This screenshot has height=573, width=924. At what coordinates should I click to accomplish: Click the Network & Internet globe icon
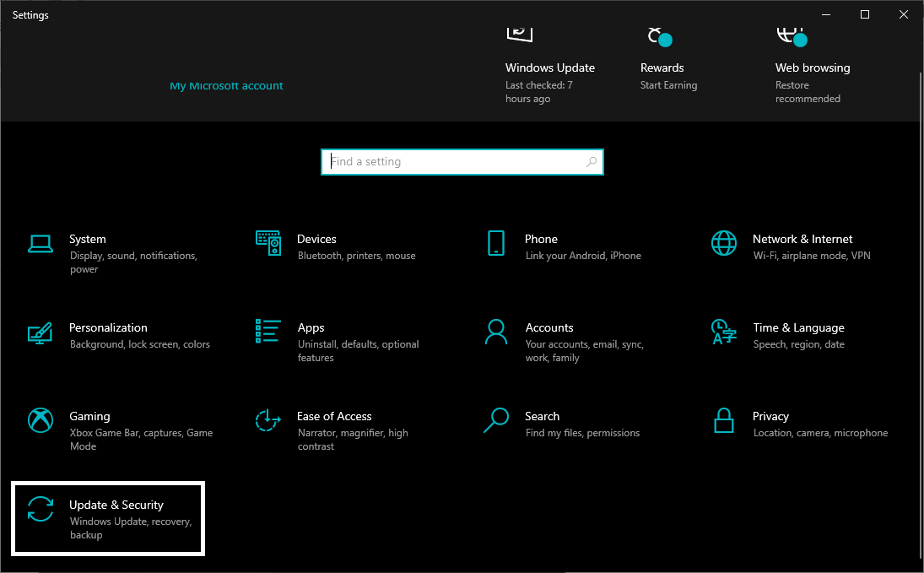[x=724, y=243]
